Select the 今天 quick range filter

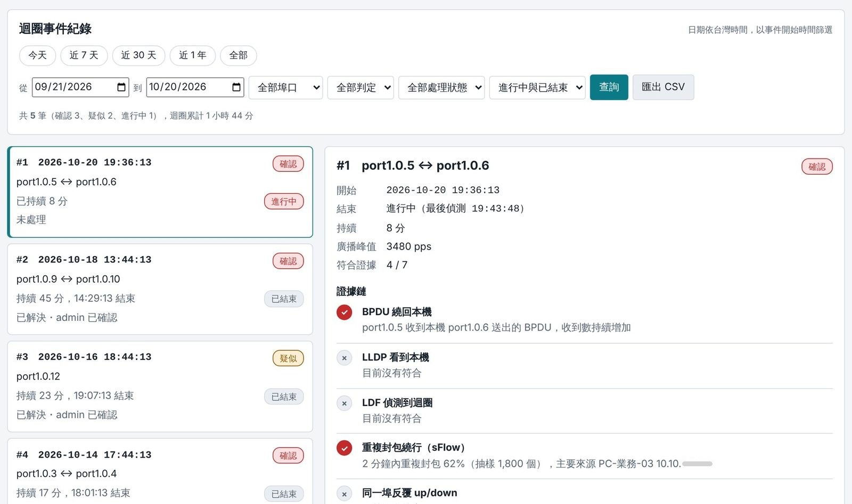(x=37, y=55)
